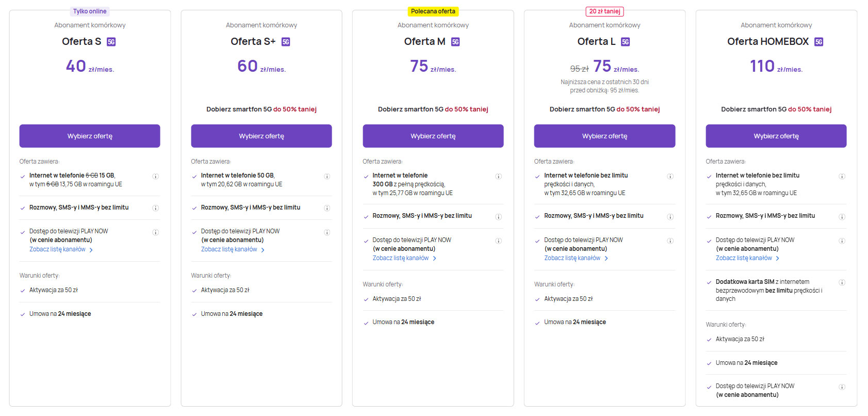Click info icon for HOMEBOX Dodatkowa karta SIM

(x=842, y=282)
